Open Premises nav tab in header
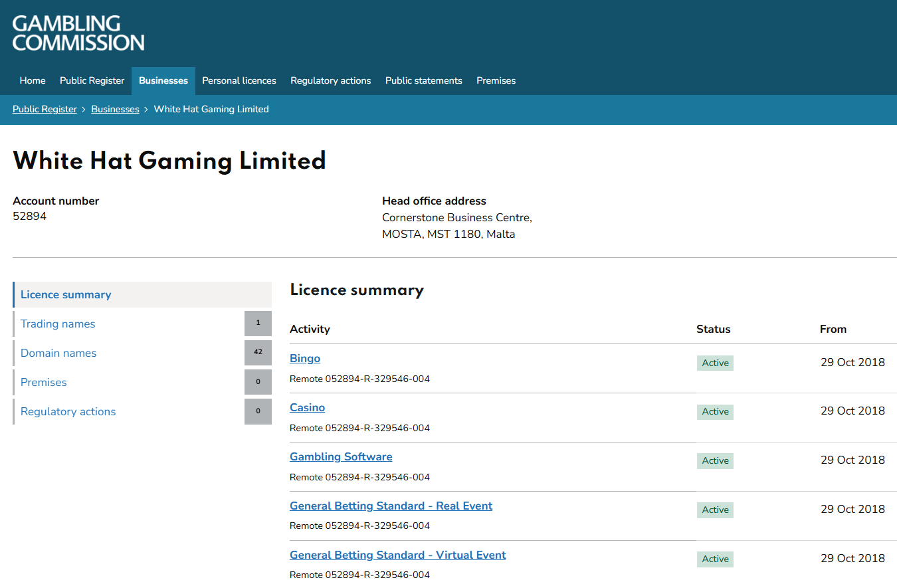897x588 pixels. point(496,80)
